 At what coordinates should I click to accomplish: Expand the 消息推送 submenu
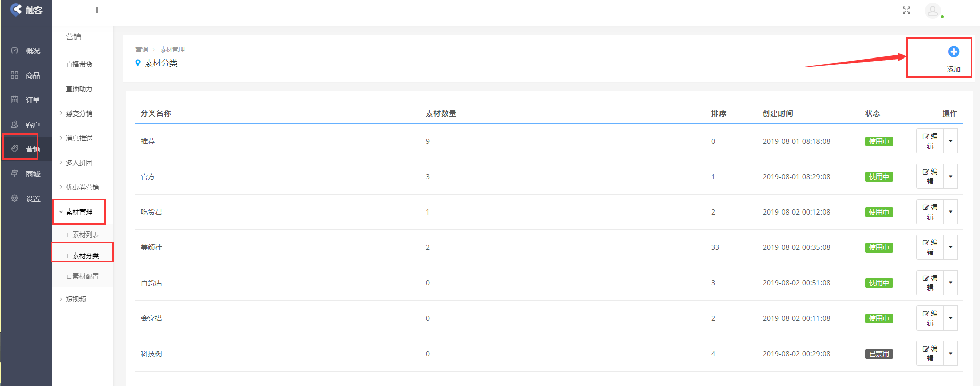click(x=76, y=138)
